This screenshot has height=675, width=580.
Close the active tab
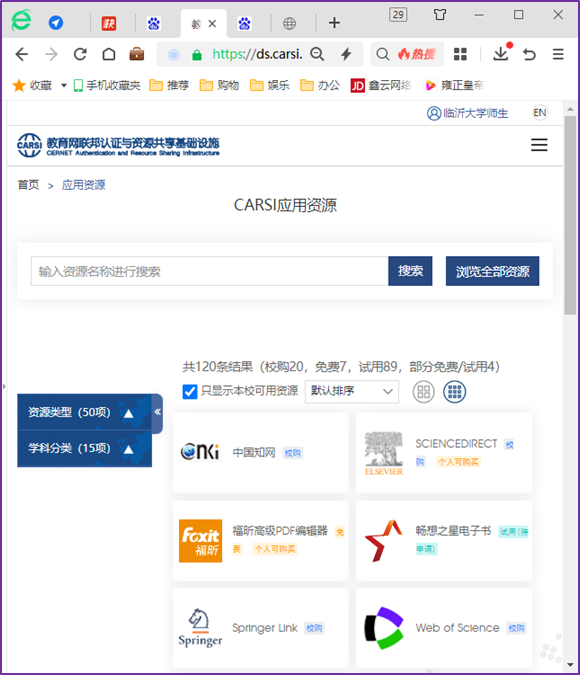212,24
